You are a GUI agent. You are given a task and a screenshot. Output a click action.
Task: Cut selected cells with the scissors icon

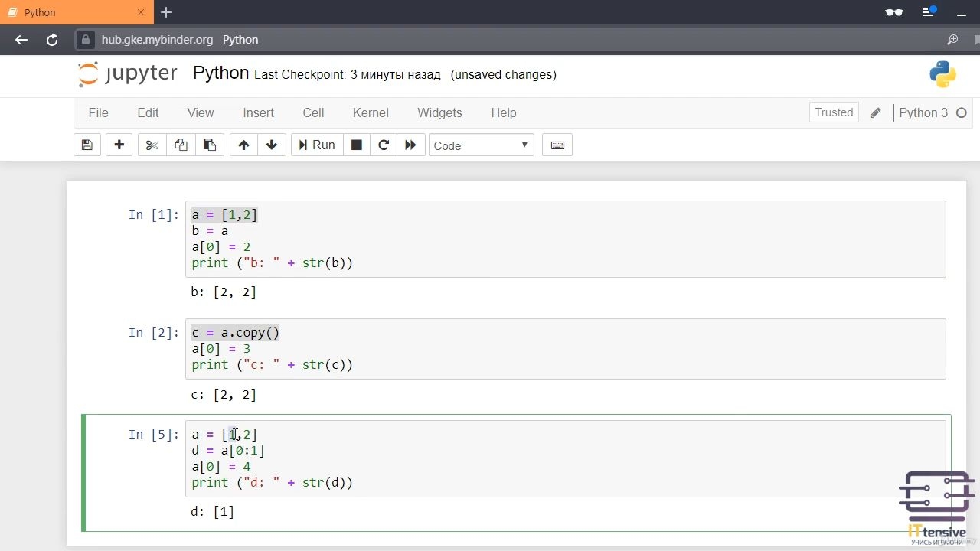pos(152,145)
